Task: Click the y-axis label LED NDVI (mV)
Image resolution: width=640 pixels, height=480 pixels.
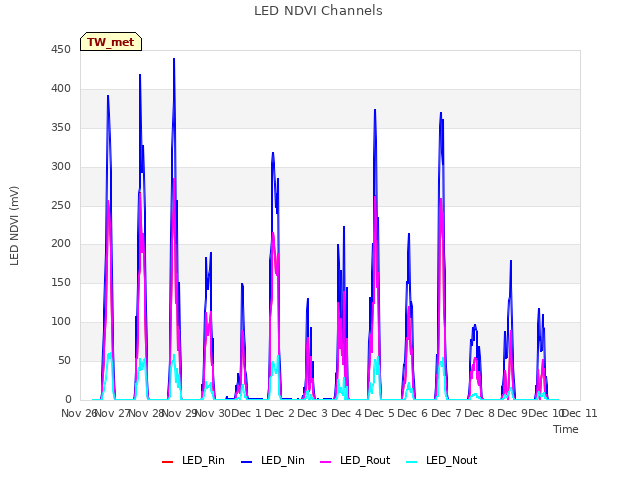Action: pos(14,225)
